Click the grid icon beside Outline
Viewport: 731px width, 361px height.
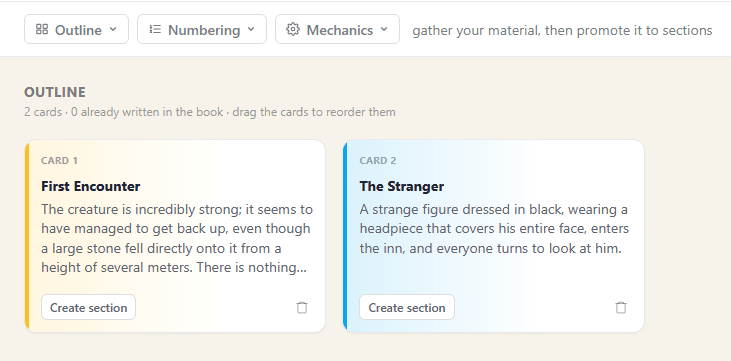pyautogui.click(x=42, y=29)
